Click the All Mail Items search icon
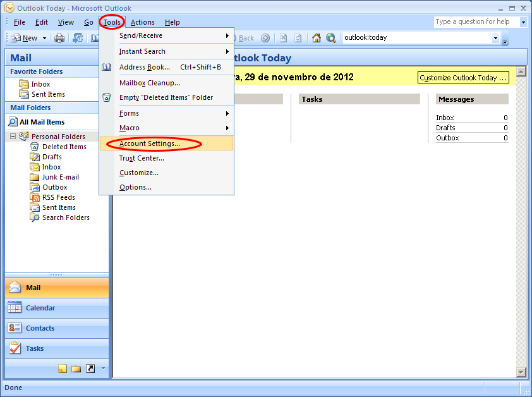The width and height of the screenshot is (532, 397). (x=13, y=121)
